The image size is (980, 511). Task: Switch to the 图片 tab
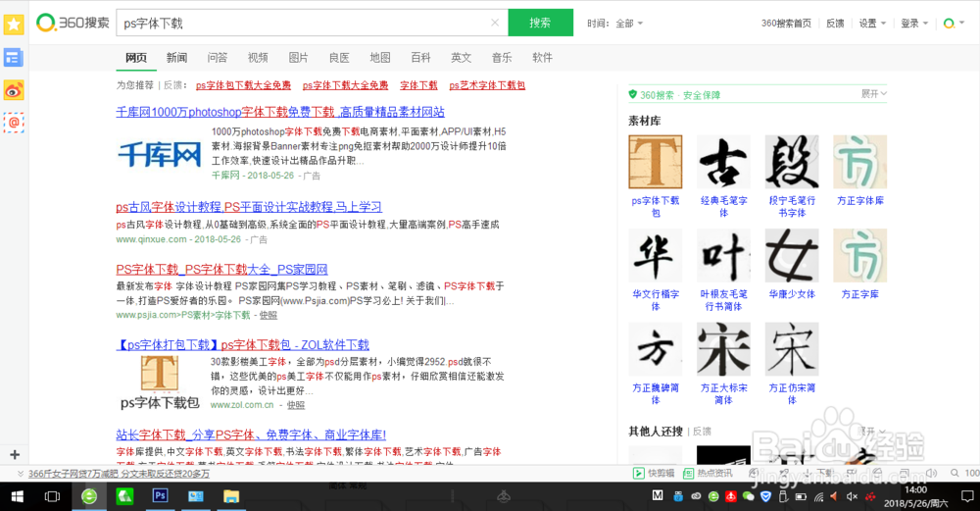[298, 58]
